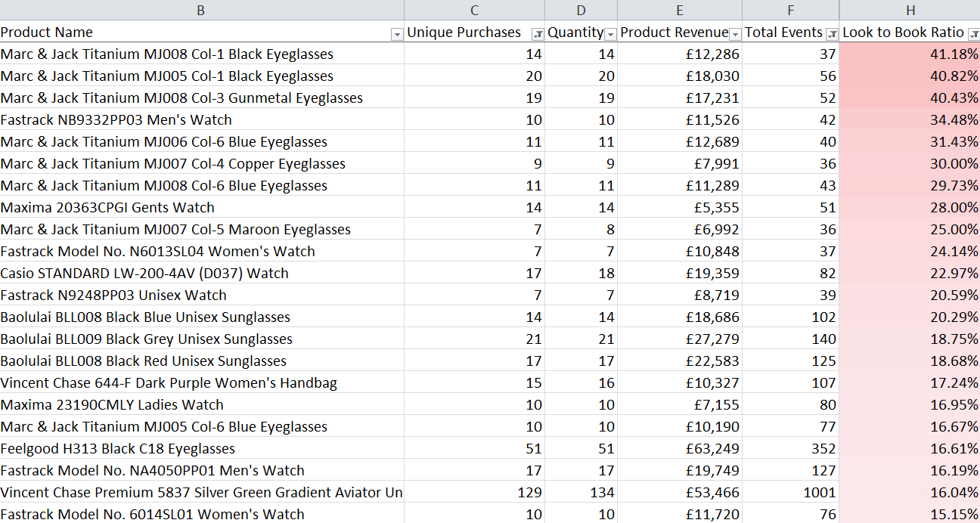Open the Unique Purchases filter dropdown
This screenshot has width=980, height=523.
coord(538,34)
